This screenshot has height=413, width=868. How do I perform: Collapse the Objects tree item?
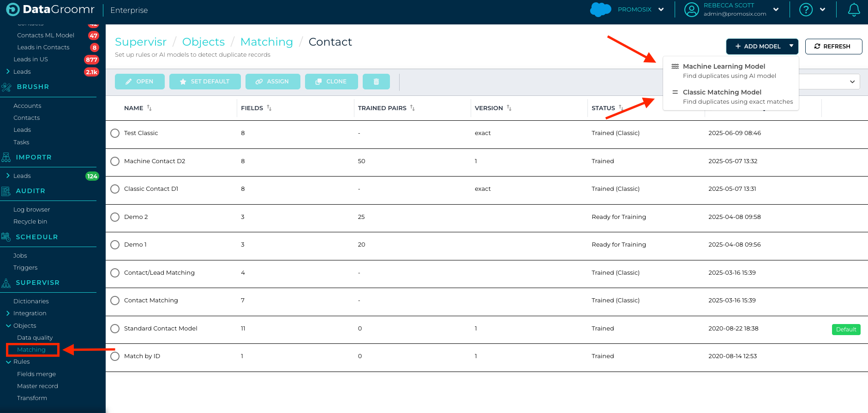coord(8,325)
